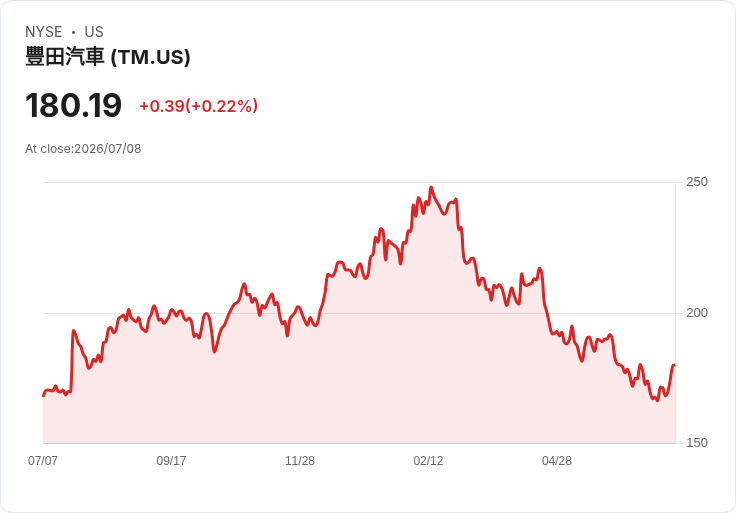Screen dimensions: 736x513
Task: Click the 09/17 date axis label
Action: (x=171, y=461)
